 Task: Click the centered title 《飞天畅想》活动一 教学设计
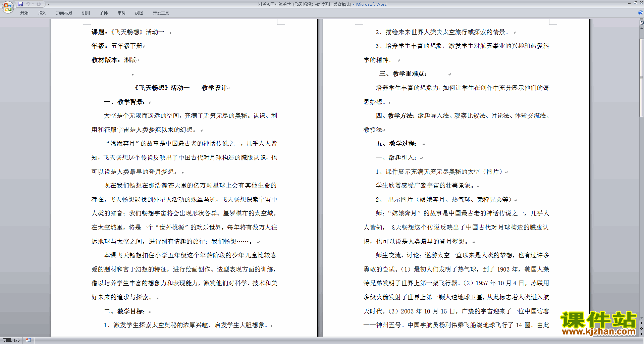tap(180, 88)
